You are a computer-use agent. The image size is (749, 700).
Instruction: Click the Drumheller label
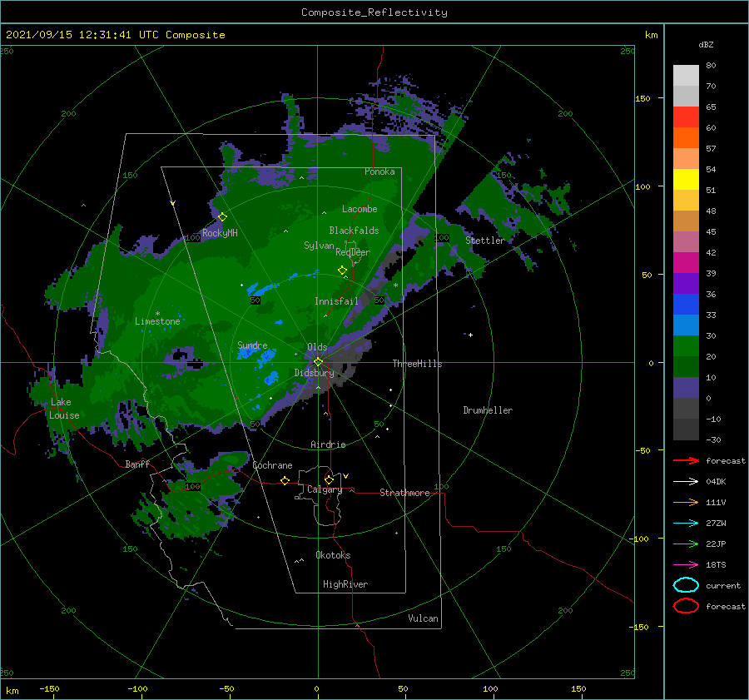click(x=488, y=410)
